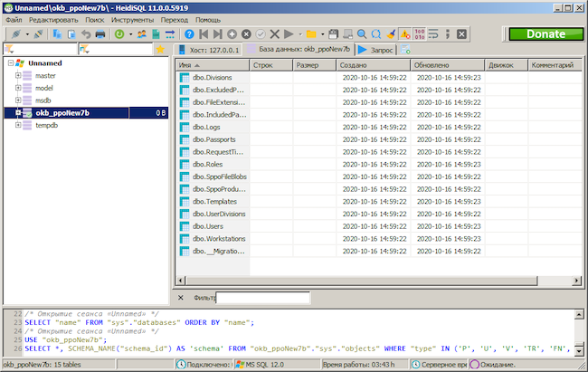588x372 pixels.
Task: Click the Undo arrow icon
Action: click(x=86, y=34)
